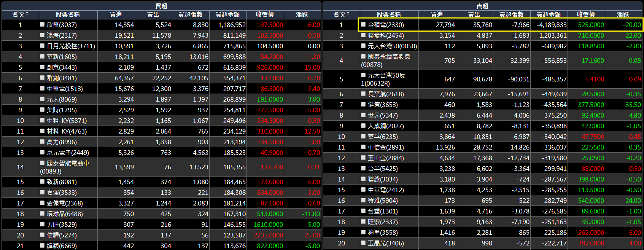Select checkbox for 元大台灣50(0050)
644x250 pixels.
[363, 46]
